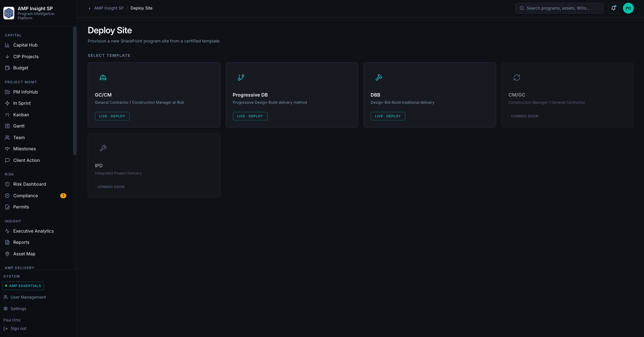Click Design-Bid-Build traditional delivery text
This screenshot has width=644, height=337.
(x=403, y=102)
